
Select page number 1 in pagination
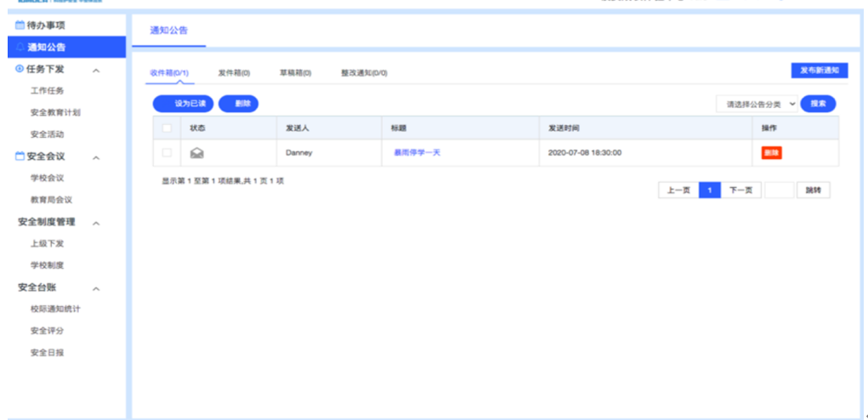point(710,190)
